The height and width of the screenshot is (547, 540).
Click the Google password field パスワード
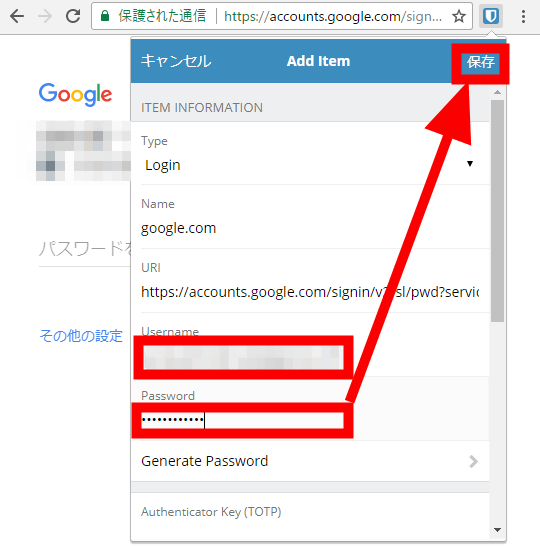point(85,250)
